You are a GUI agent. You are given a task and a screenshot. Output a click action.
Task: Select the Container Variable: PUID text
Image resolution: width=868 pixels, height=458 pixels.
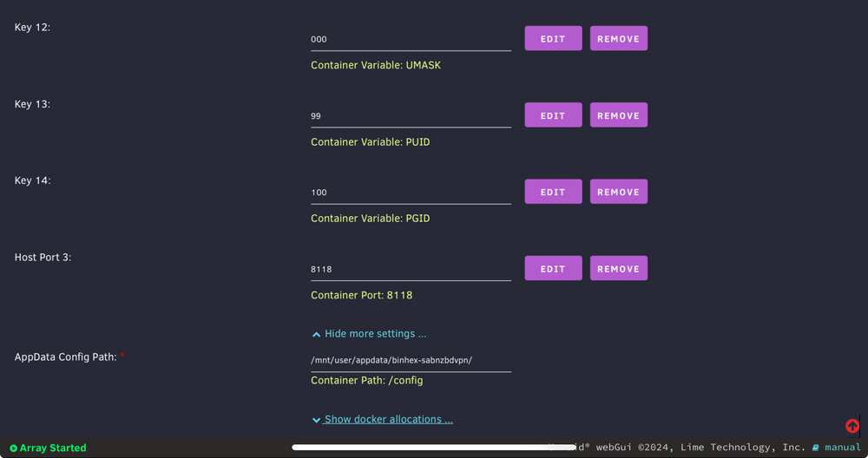click(371, 142)
